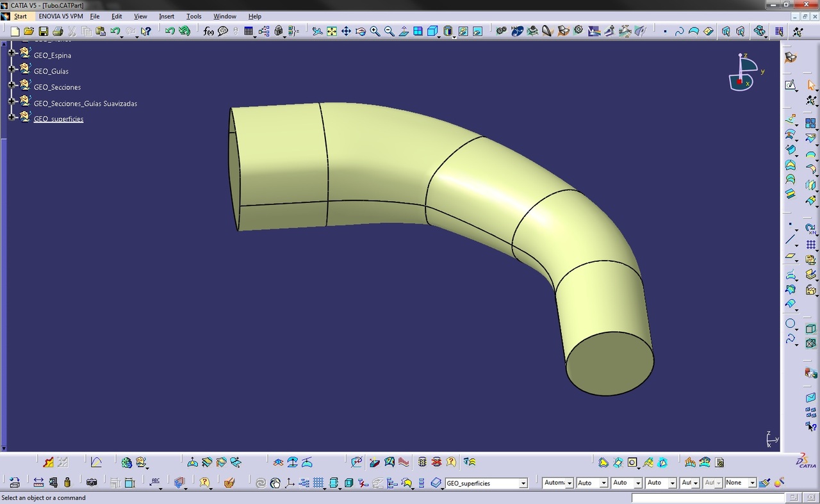Click the Rotate view icon
Viewport: 820px width, 504px height.
pos(361,31)
